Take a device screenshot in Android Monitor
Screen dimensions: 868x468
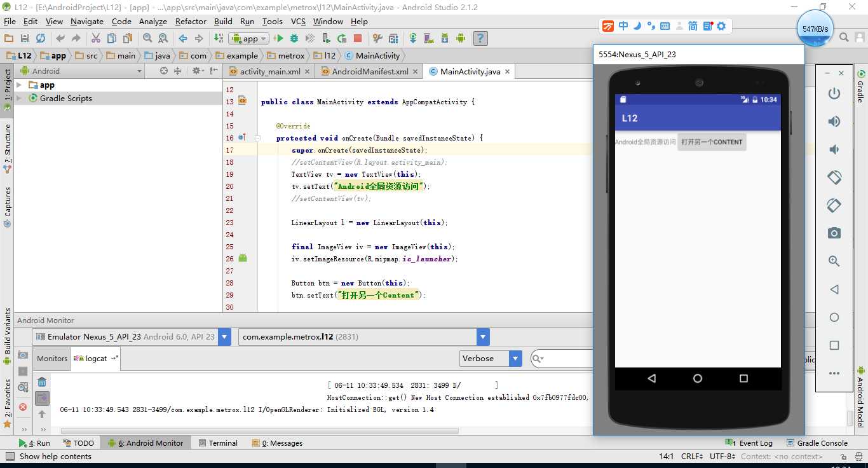23,355
